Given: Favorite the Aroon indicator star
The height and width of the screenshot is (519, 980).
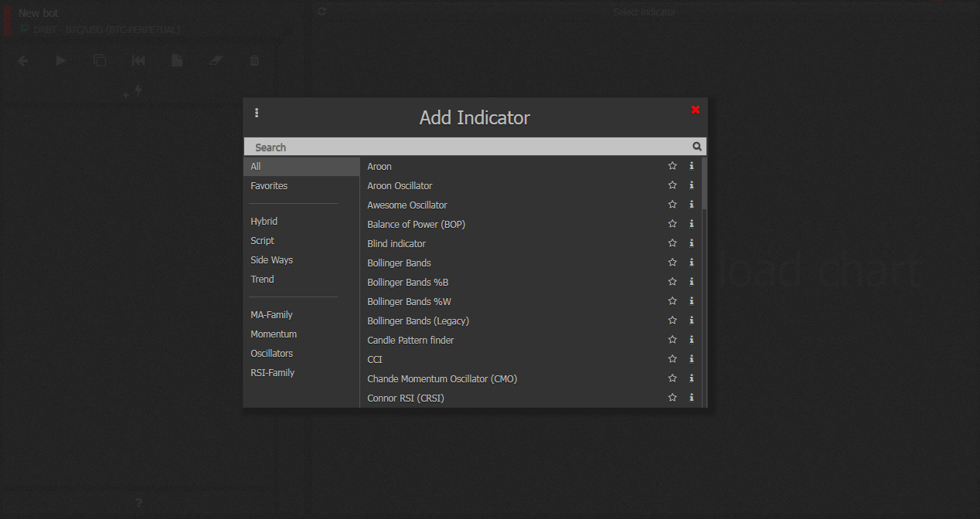Looking at the screenshot, I should (x=672, y=166).
